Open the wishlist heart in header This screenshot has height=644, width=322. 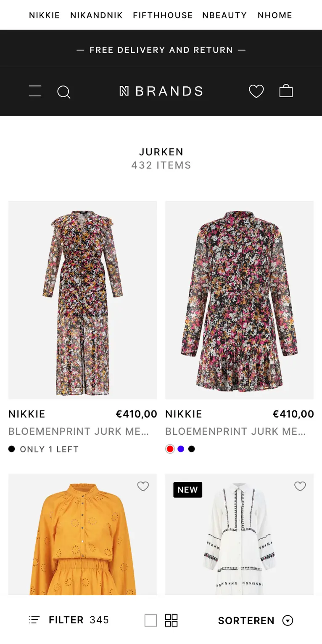[256, 91]
